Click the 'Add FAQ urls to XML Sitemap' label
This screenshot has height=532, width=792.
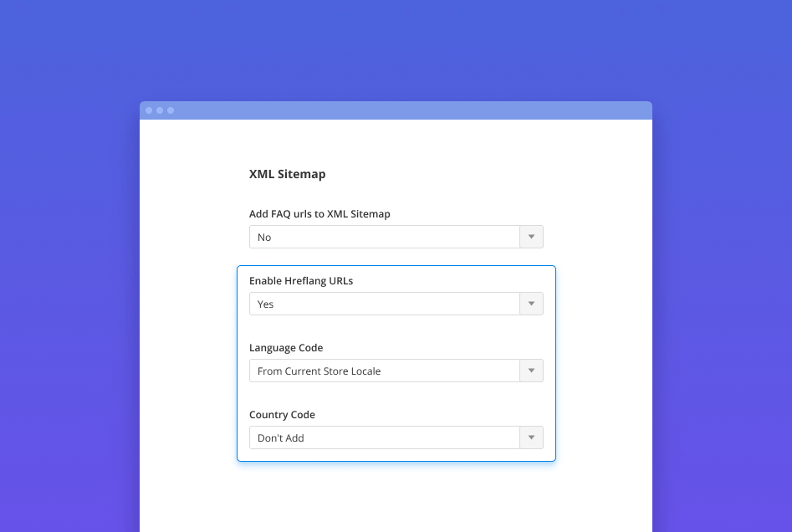tap(319, 214)
